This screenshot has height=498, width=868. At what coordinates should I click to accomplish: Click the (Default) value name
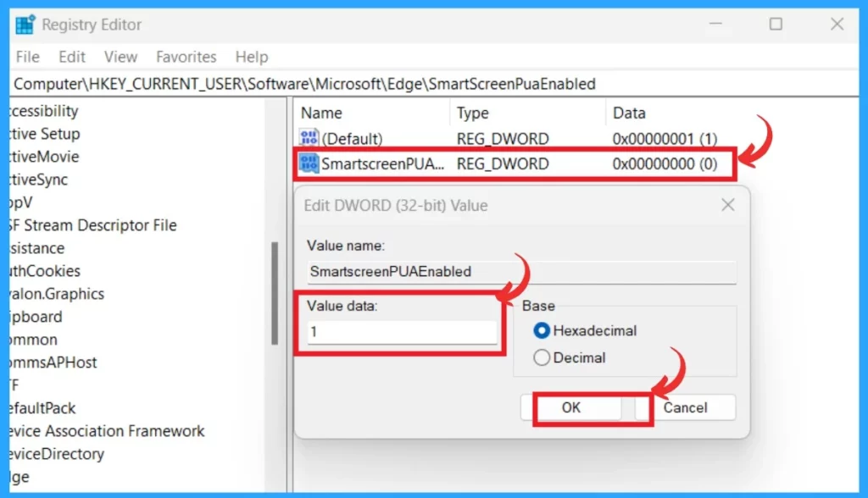(x=352, y=138)
